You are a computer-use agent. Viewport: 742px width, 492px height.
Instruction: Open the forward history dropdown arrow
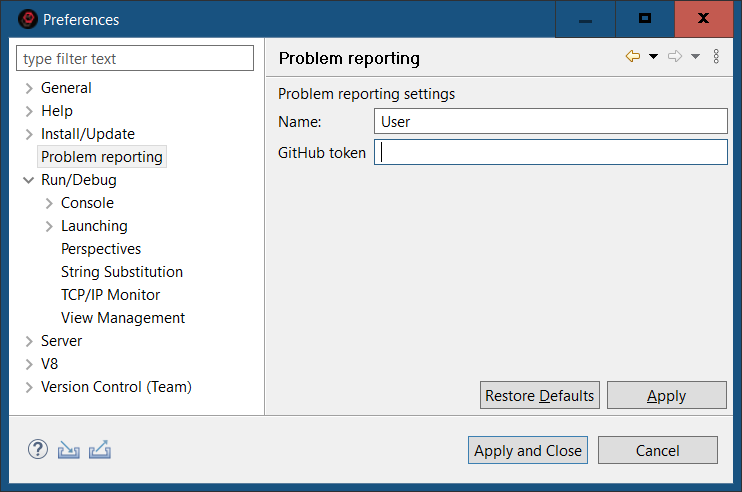tap(695, 57)
